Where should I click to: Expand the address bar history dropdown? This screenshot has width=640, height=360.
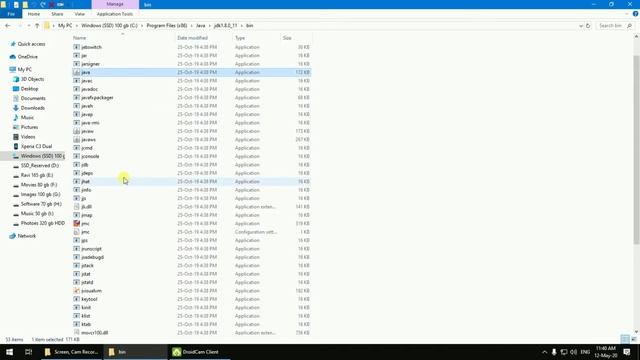tap(581, 26)
